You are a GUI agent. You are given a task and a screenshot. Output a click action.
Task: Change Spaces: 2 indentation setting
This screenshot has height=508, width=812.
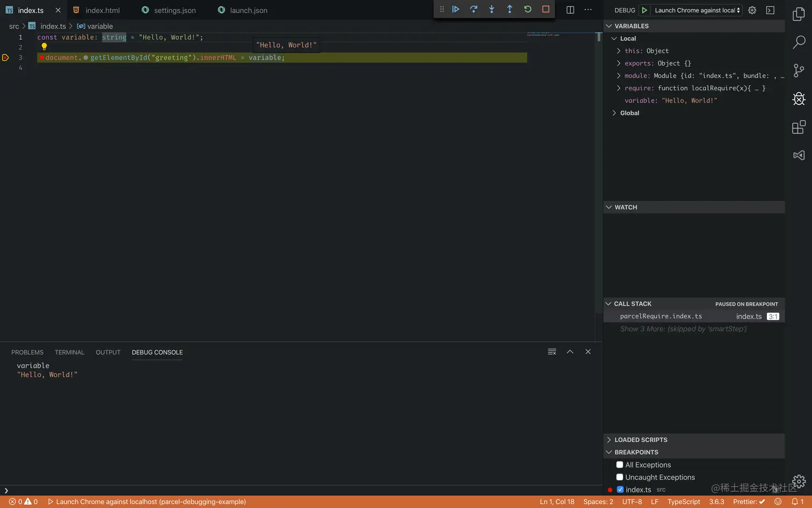click(598, 502)
